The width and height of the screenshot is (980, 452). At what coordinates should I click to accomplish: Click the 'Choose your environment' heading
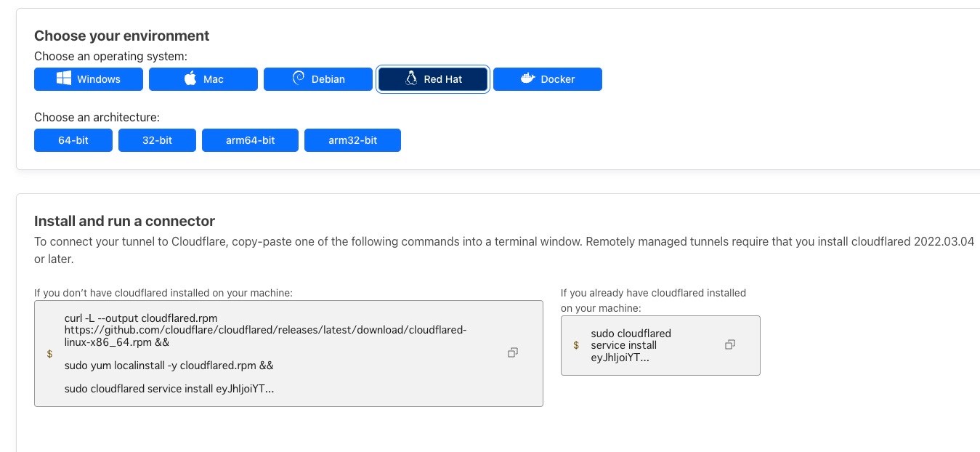click(x=122, y=36)
